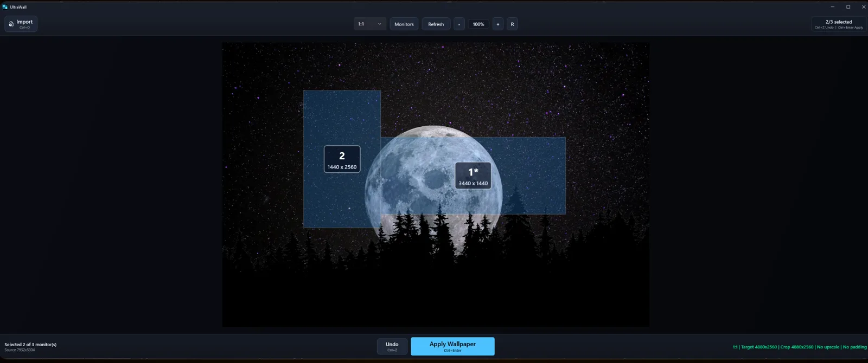
Task: Close the UltraWall window
Action: pos(863,7)
